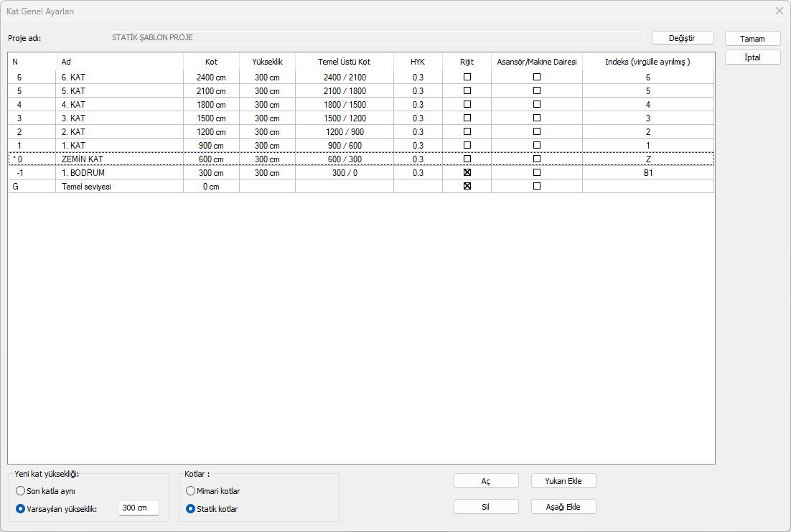
Task: Click the Tamam button
Action: (x=752, y=39)
